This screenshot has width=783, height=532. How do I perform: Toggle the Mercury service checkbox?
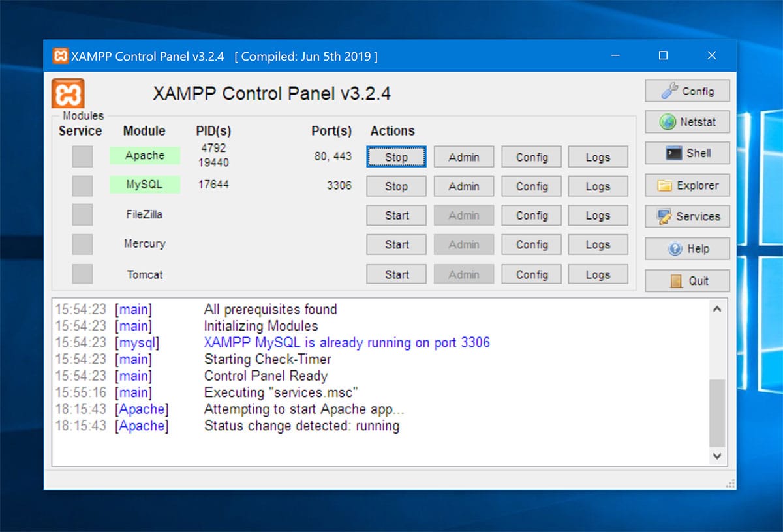[x=82, y=244]
